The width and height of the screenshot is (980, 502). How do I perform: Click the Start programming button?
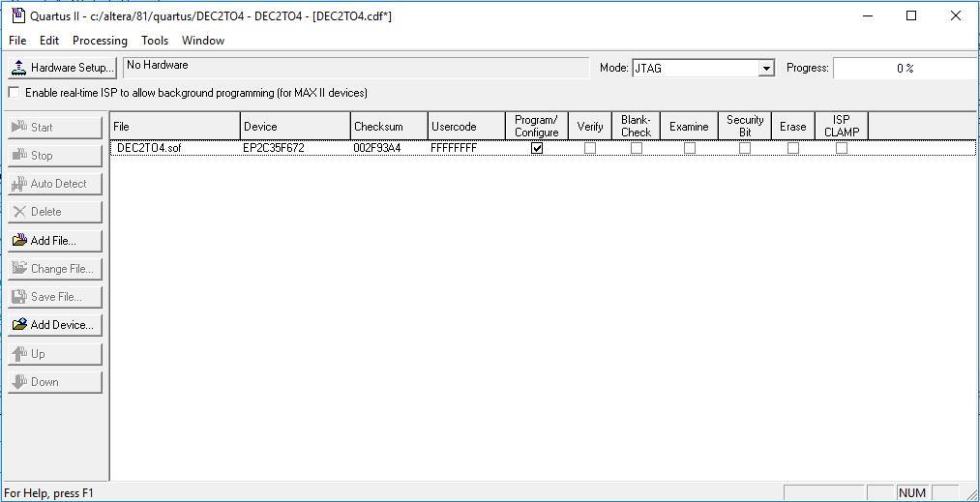pyautogui.click(x=54, y=127)
